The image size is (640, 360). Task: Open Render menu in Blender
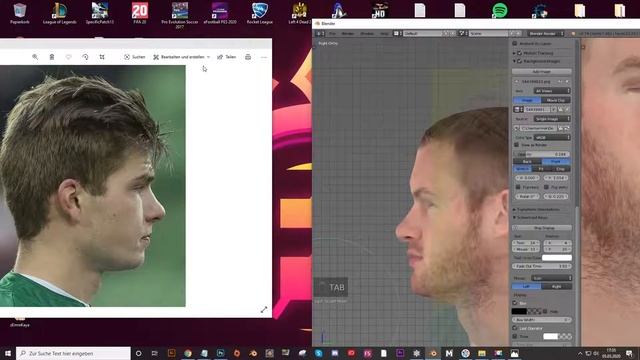pos(348,33)
